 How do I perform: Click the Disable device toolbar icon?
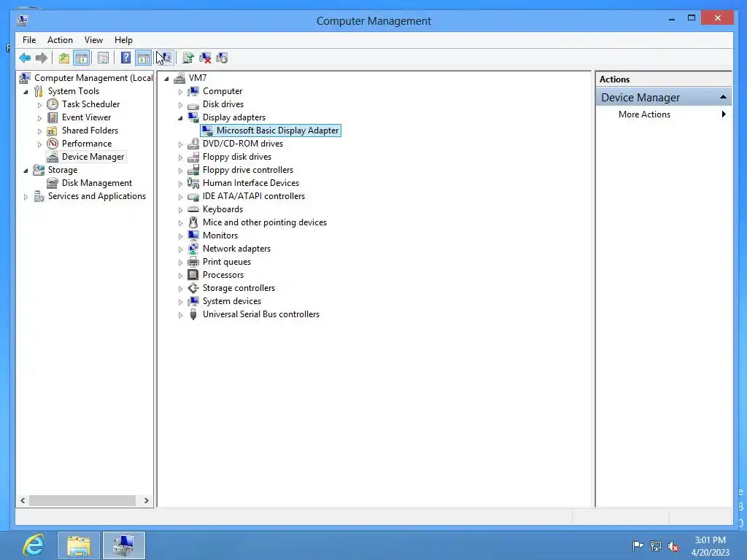[222, 58]
